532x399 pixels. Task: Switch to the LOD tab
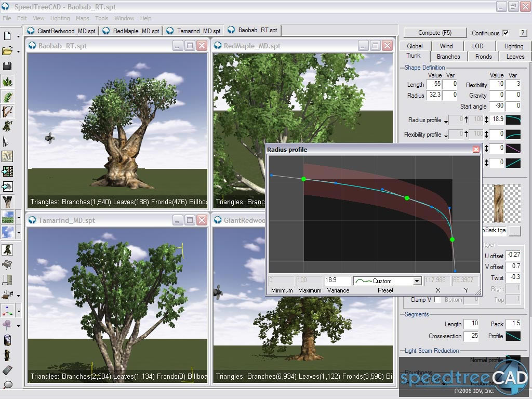click(x=478, y=46)
